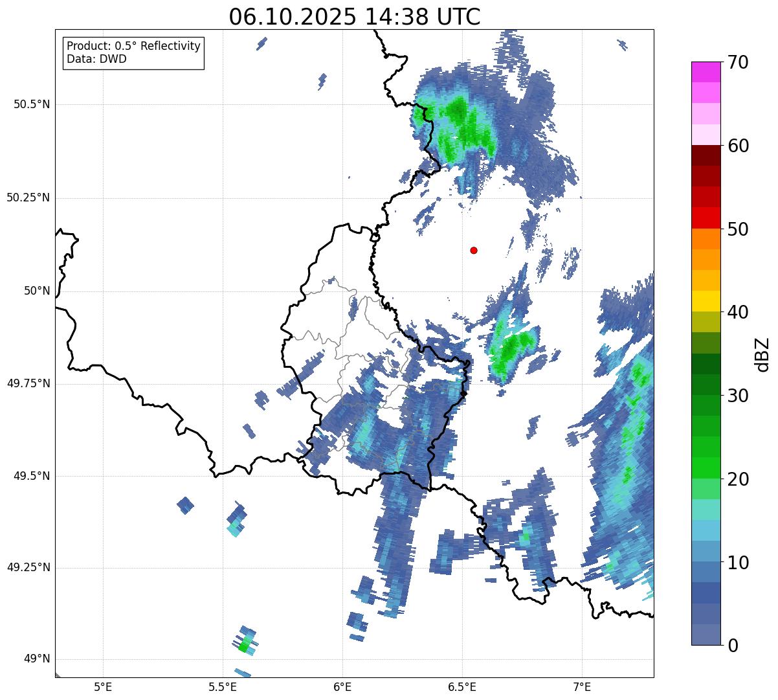Screen dimensions: 778x700
Task: Pick the orange swatch just below 50
Action: (x=706, y=239)
